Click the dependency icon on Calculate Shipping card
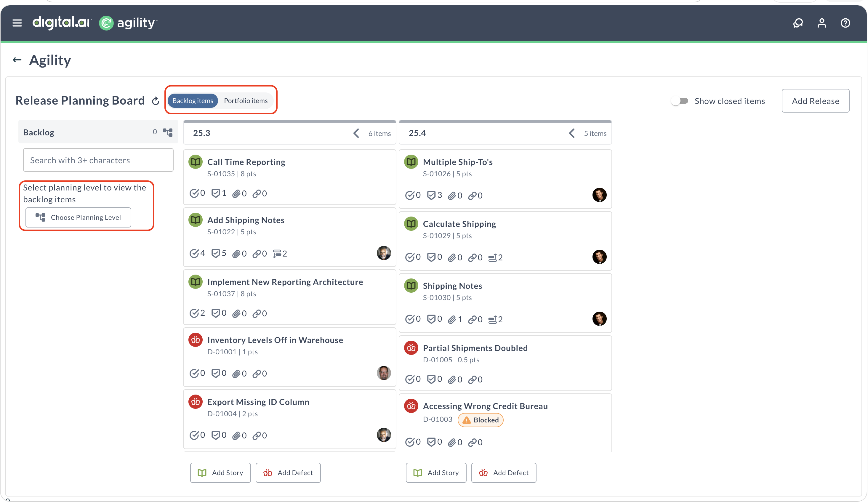 pyautogui.click(x=493, y=258)
